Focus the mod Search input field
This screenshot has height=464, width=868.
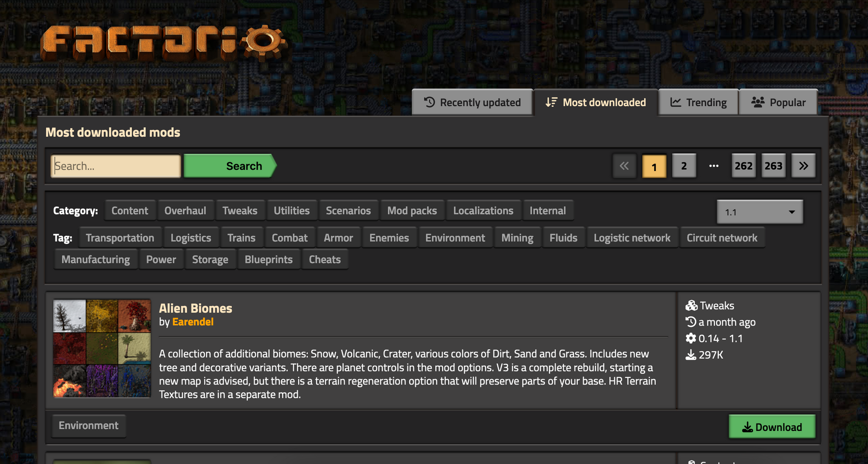[116, 166]
